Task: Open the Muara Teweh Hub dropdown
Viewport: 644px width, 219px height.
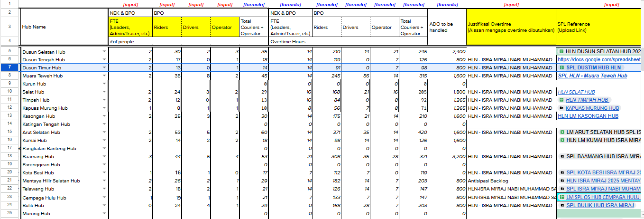Action: coord(104,76)
